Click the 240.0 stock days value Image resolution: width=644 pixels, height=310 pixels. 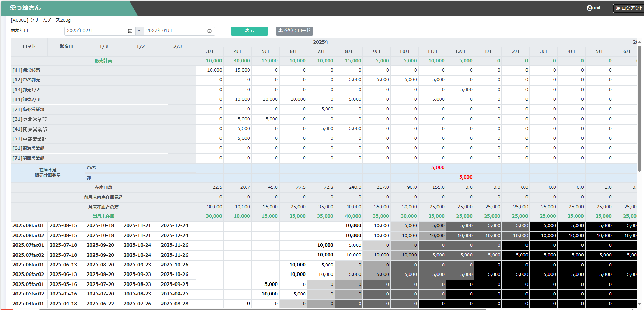click(355, 187)
